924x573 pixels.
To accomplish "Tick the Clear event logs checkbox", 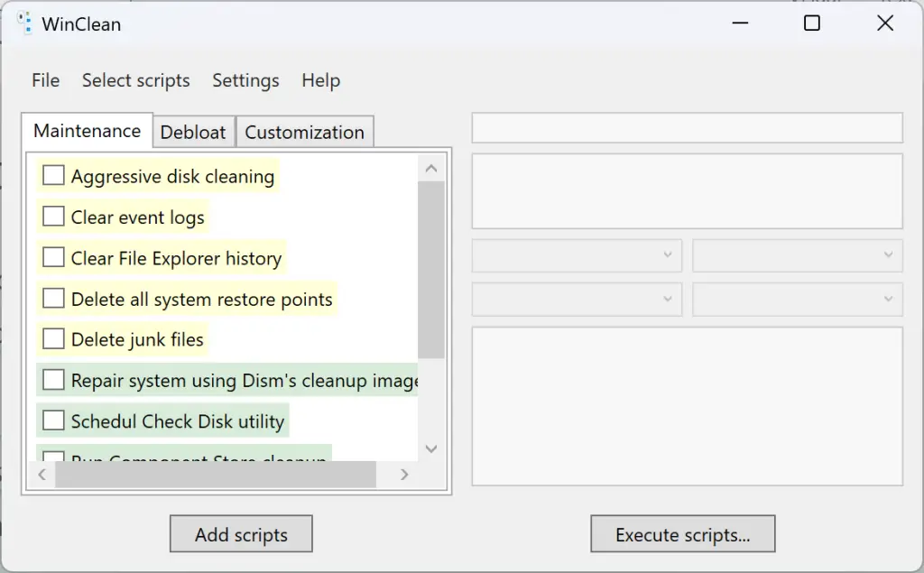I will click(54, 217).
